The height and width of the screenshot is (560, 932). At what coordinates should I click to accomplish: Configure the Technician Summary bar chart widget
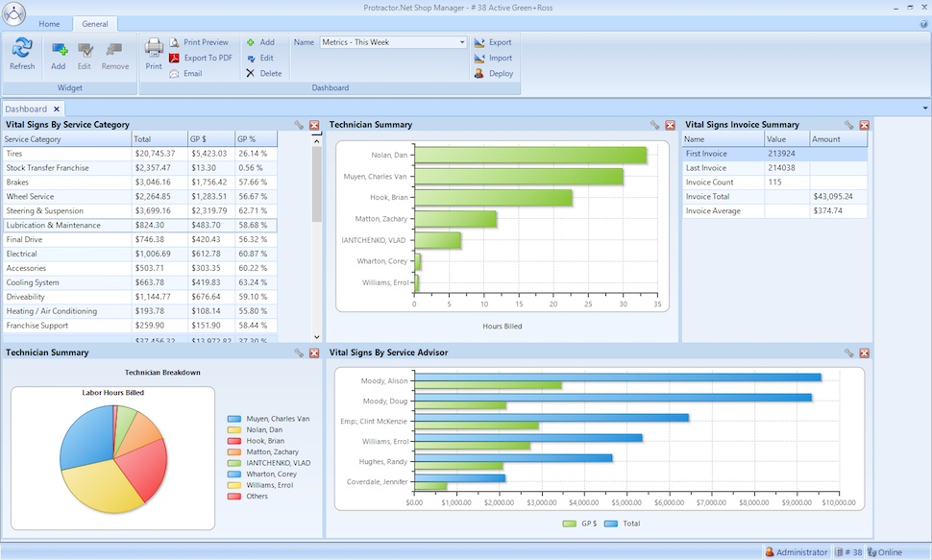tap(654, 125)
